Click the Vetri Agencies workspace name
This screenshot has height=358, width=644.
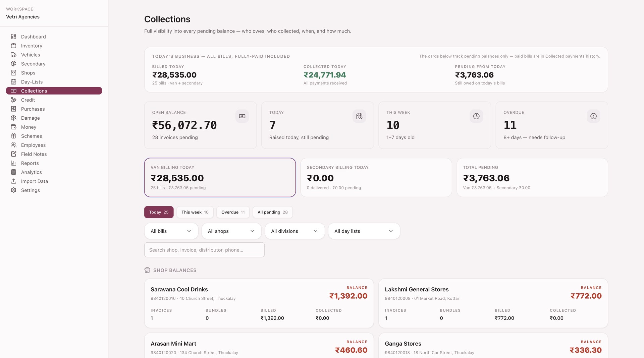pyautogui.click(x=23, y=17)
